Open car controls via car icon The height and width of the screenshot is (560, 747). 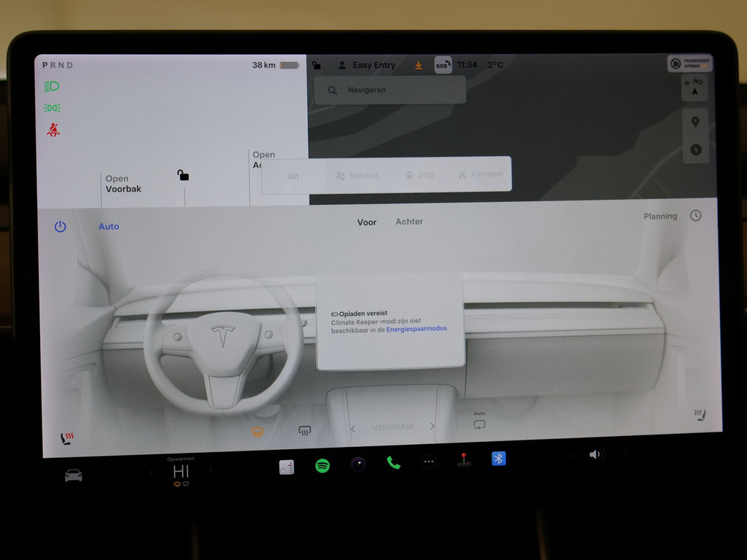coord(73,475)
